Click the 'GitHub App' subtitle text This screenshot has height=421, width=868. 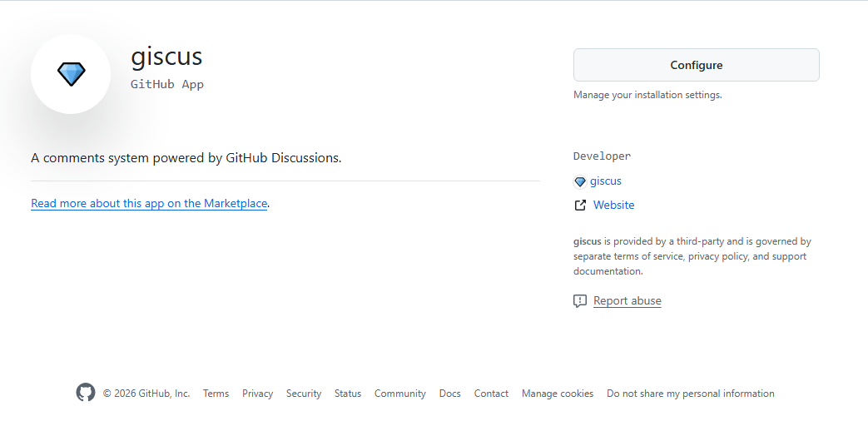tap(167, 84)
